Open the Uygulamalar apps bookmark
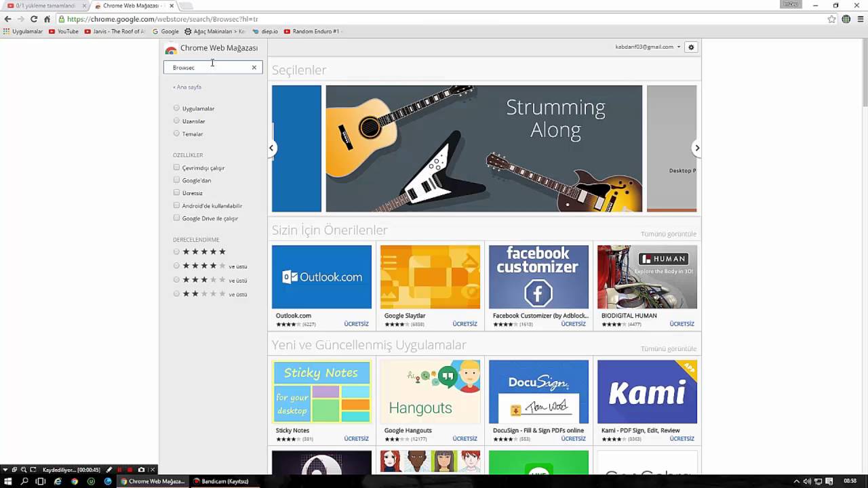 tap(23, 31)
